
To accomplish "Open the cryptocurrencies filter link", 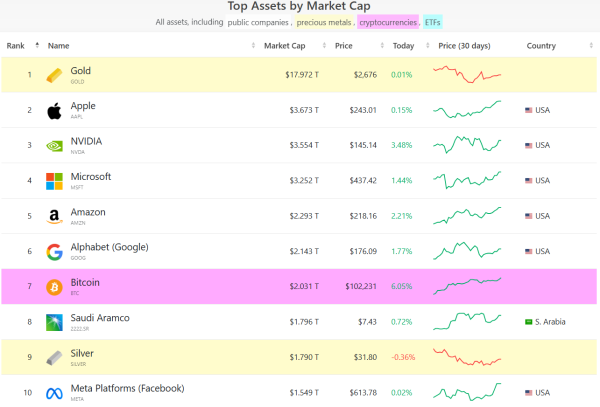I will (388, 23).
